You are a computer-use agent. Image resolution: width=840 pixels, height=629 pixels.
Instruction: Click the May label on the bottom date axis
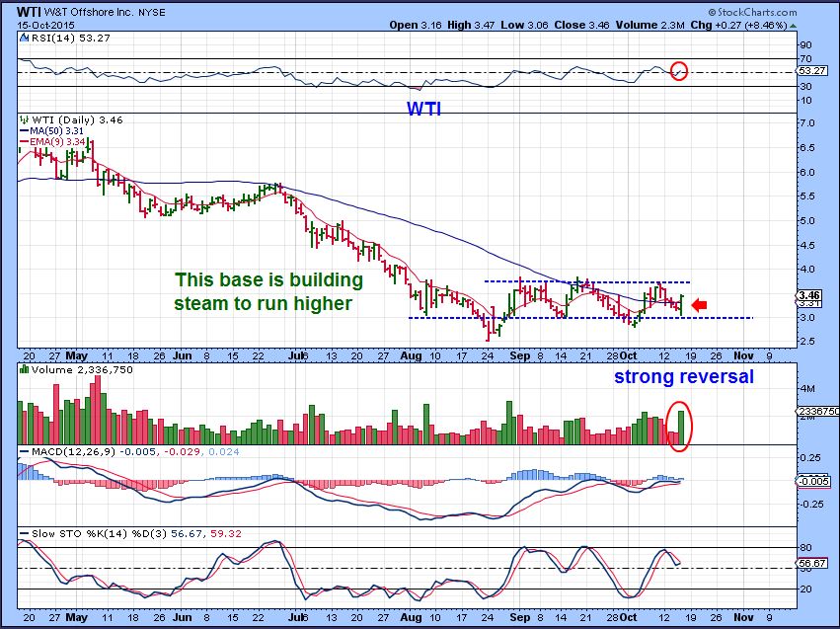pyautogui.click(x=77, y=617)
